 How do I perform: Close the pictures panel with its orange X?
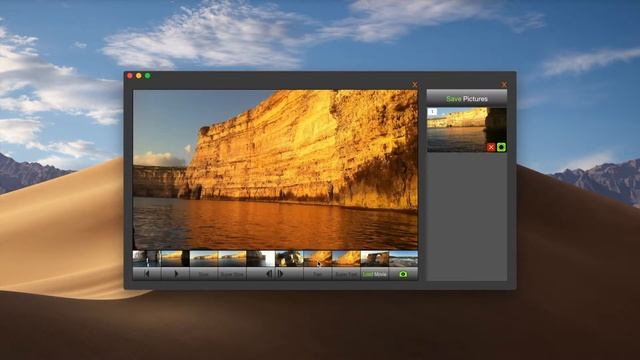pyautogui.click(x=504, y=84)
